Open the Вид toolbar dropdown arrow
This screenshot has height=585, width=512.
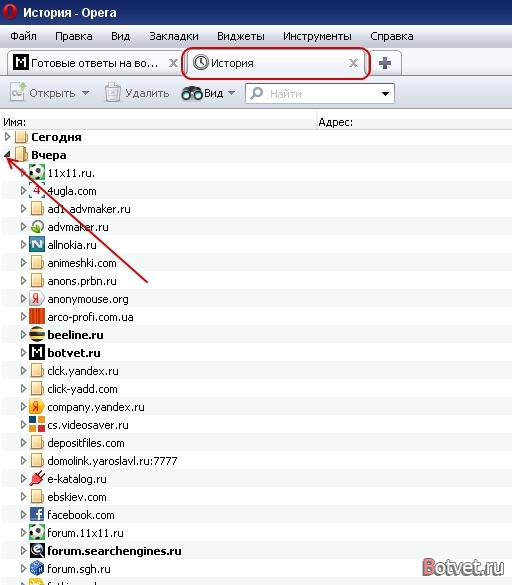(231, 93)
